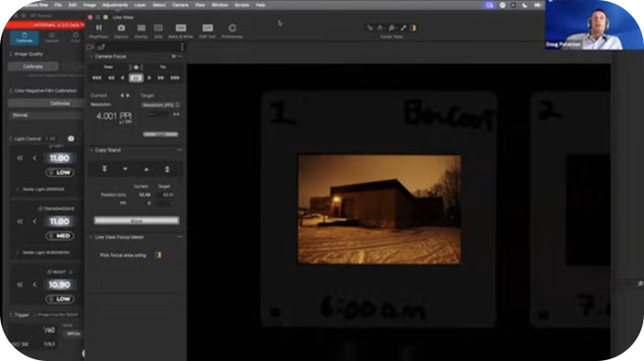Move camera focus far by small step

(x=149, y=78)
